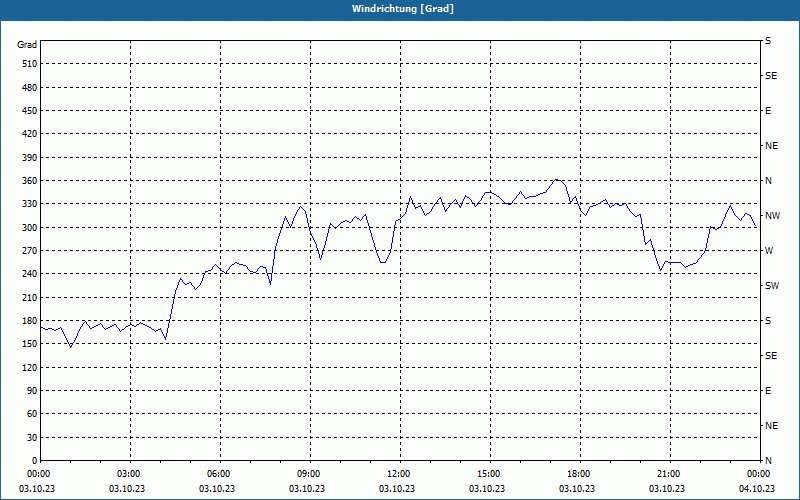The width and height of the screenshot is (800, 500).
Task: Click the 150 y-axis value
Action: 30,344
